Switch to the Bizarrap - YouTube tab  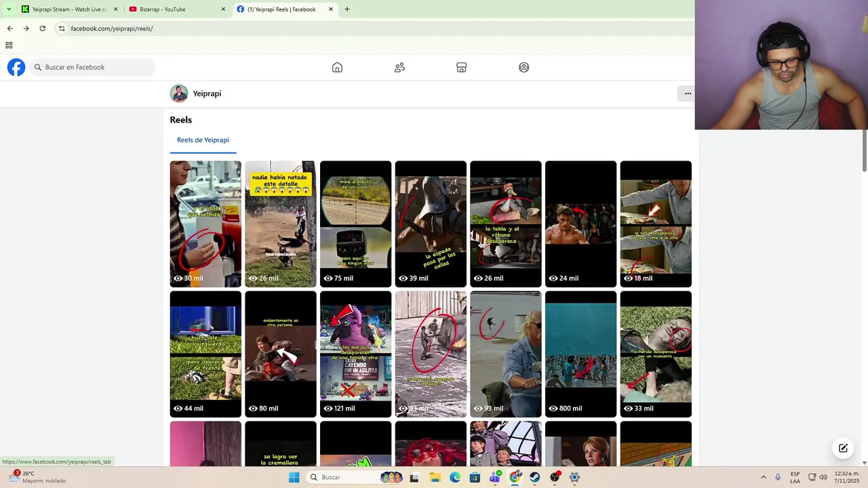point(178,9)
